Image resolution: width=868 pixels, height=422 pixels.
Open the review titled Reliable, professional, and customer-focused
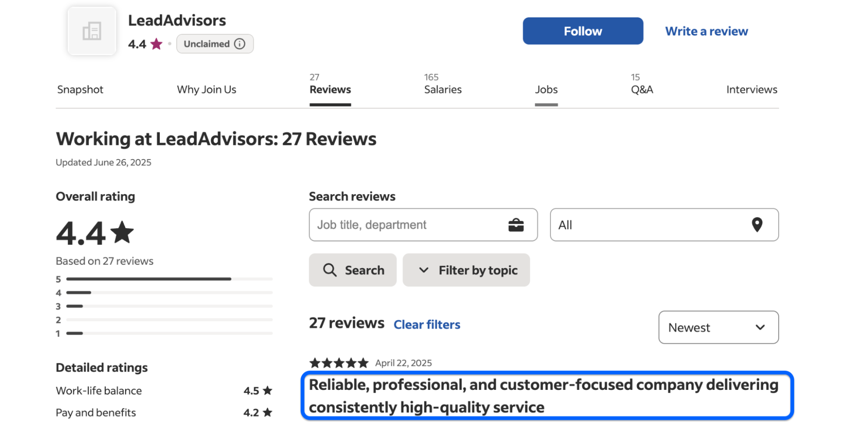pos(543,396)
